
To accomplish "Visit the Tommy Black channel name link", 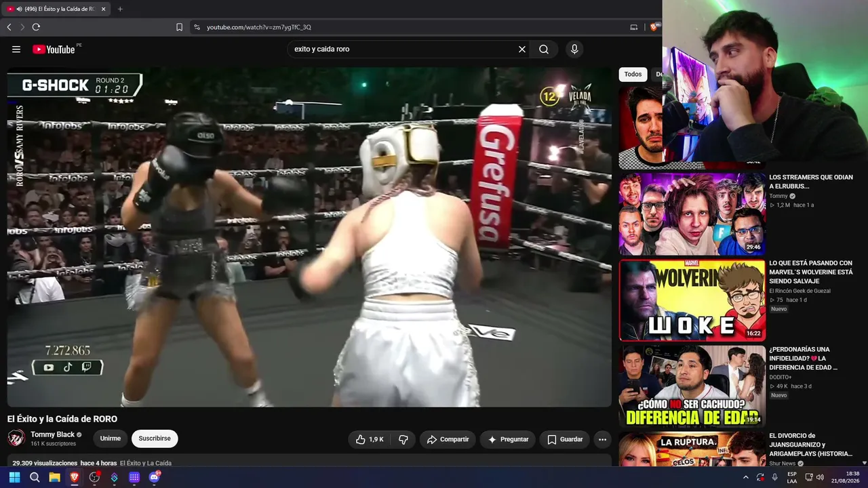I will click(x=52, y=434).
